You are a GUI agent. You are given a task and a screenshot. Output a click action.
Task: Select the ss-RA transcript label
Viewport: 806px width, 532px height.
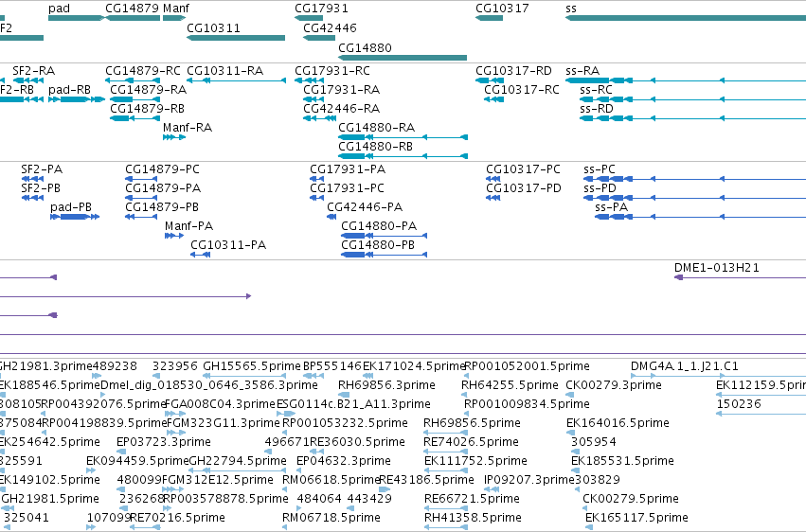[582, 71]
